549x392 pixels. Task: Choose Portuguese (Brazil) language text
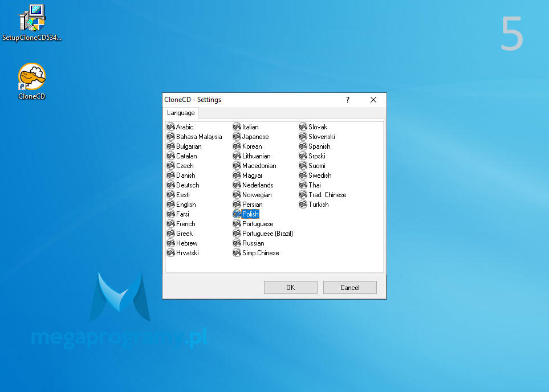(x=267, y=234)
